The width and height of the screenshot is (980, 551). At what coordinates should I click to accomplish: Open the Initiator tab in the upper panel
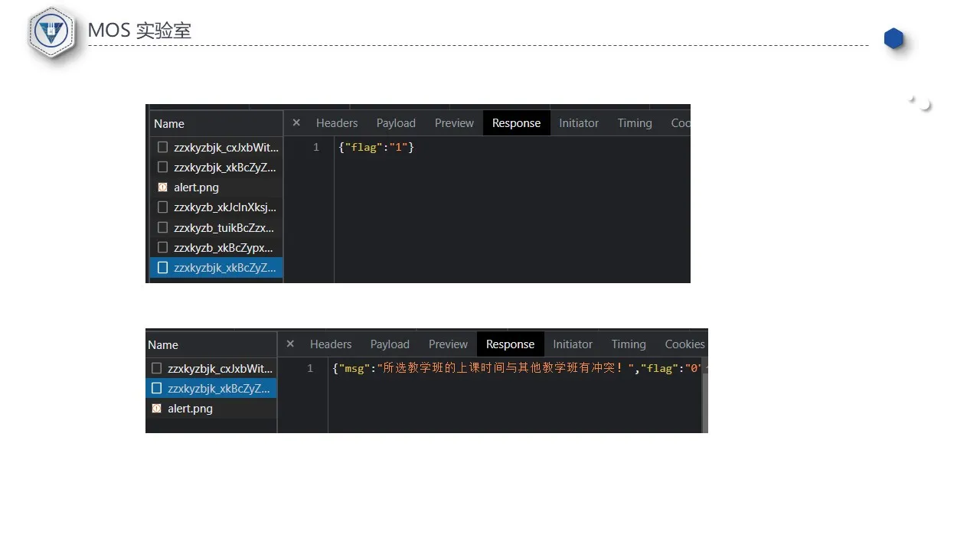tap(579, 123)
